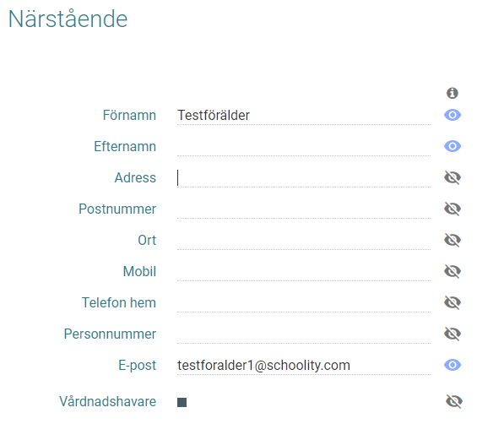This screenshot has height=440, width=504.
Task: Toggle visibility for Vårdnadshavare
Action: (x=454, y=401)
